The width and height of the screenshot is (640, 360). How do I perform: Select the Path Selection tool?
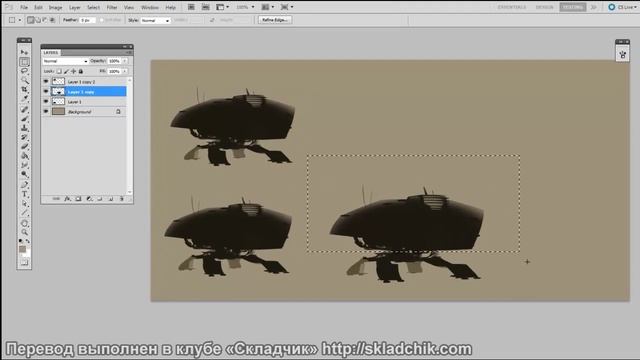tap(24, 204)
